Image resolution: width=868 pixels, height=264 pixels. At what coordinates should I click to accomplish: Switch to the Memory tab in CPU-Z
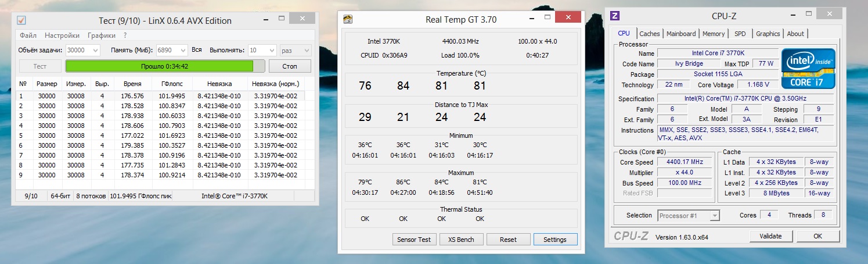tap(714, 34)
